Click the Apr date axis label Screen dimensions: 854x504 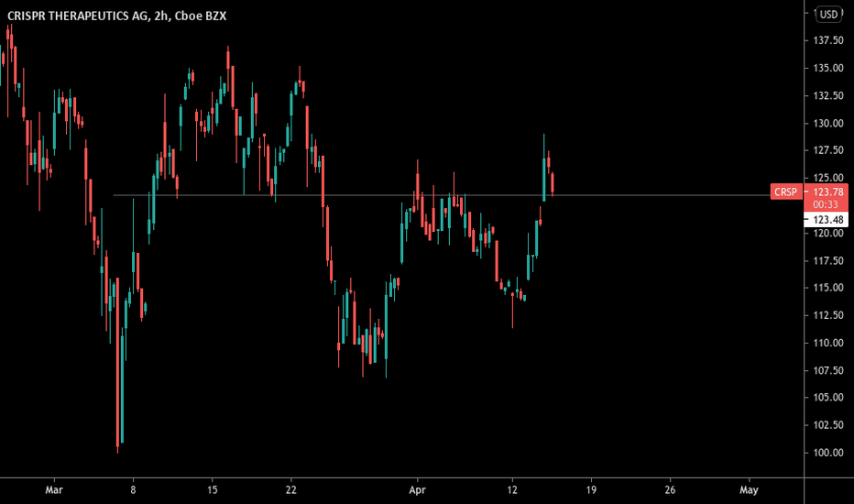click(x=417, y=490)
